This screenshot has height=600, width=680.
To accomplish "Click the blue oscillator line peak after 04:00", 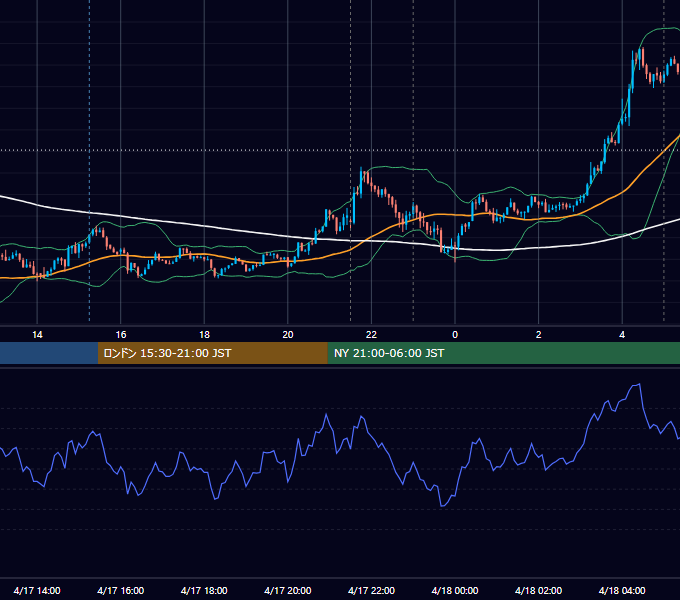I will [639, 385].
